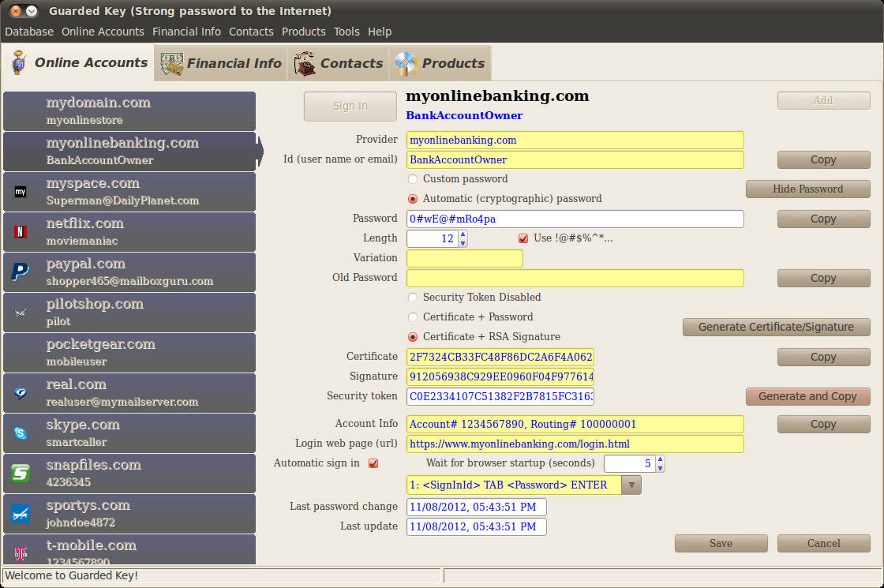Switch to the Contacts tab

point(339,63)
